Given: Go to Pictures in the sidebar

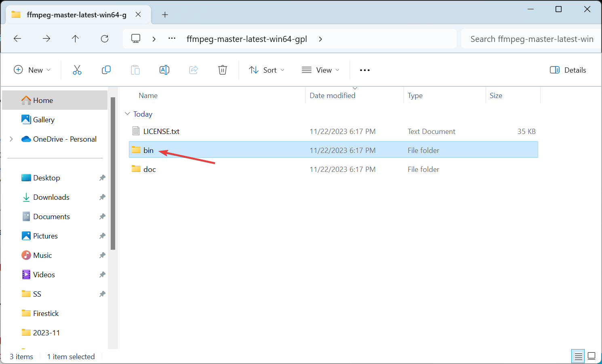Looking at the screenshot, I should tap(45, 236).
